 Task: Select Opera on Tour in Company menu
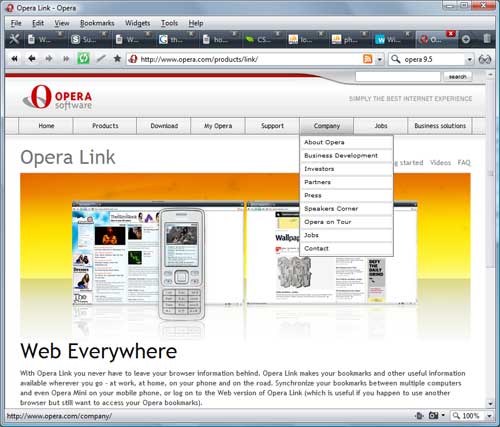tap(346, 222)
